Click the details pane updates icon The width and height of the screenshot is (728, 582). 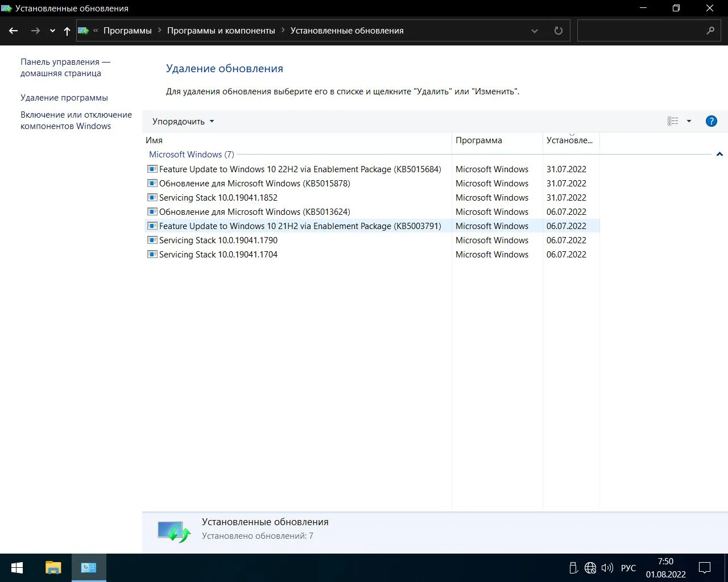coord(174,532)
